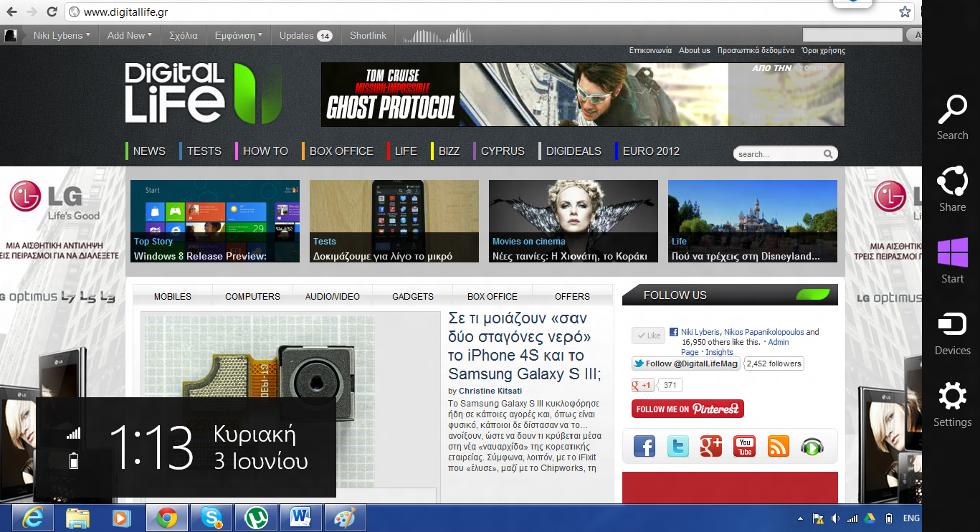Open Skype from the taskbar
Image resolution: width=980 pixels, height=532 pixels.
[x=211, y=518]
